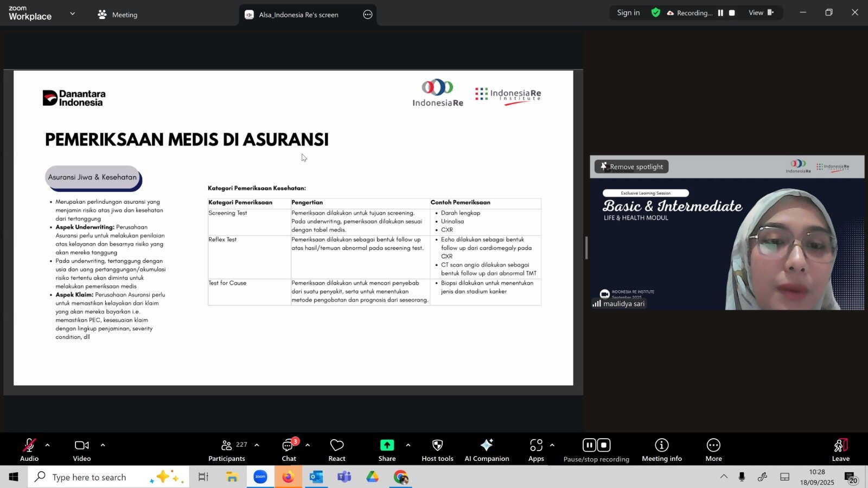Pause the recording in top bar

tap(720, 13)
